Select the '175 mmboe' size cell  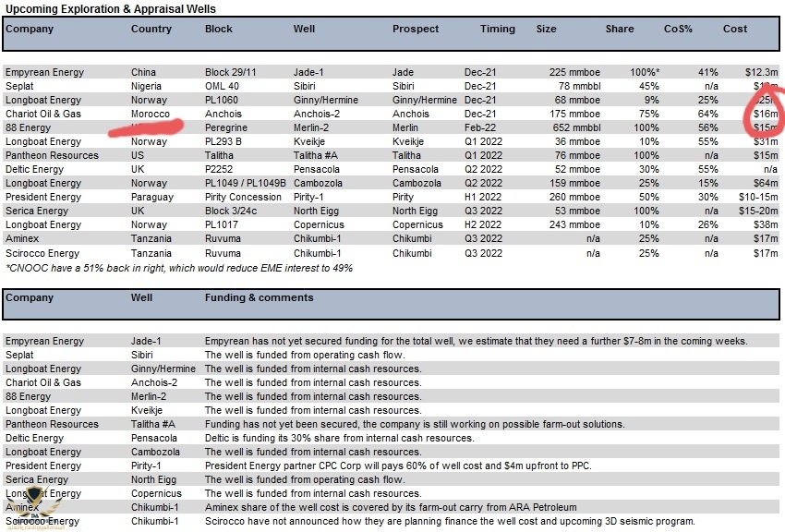coord(574,115)
